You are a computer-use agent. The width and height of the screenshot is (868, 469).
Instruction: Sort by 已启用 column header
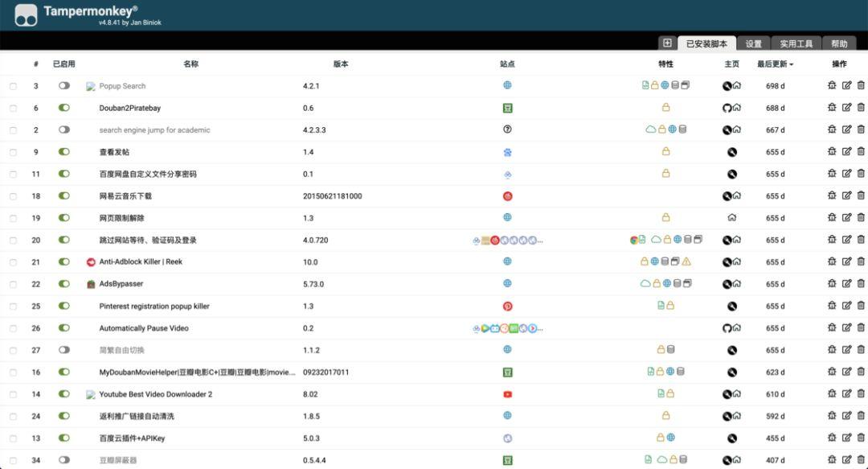(x=64, y=64)
